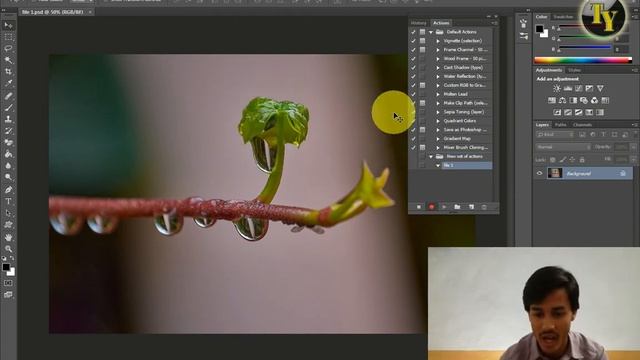This screenshot has width=640, height=360.
Task: Select the Paint Bucket tool
Action: pos(8,154)
